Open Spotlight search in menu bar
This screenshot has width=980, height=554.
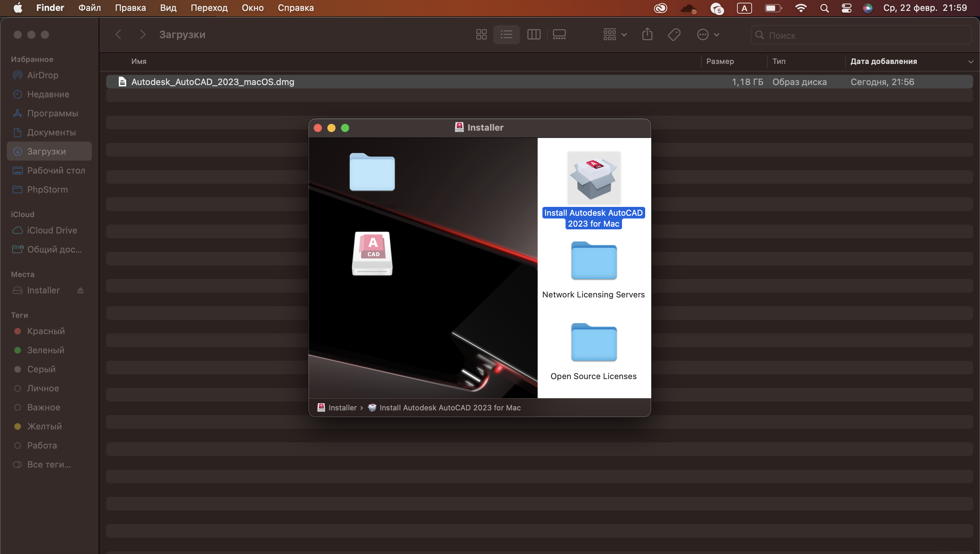(x=824, y=8)
